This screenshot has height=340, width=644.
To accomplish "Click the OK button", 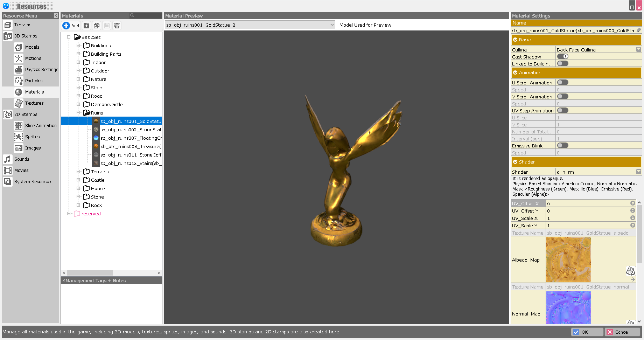I will click(587, 332).
